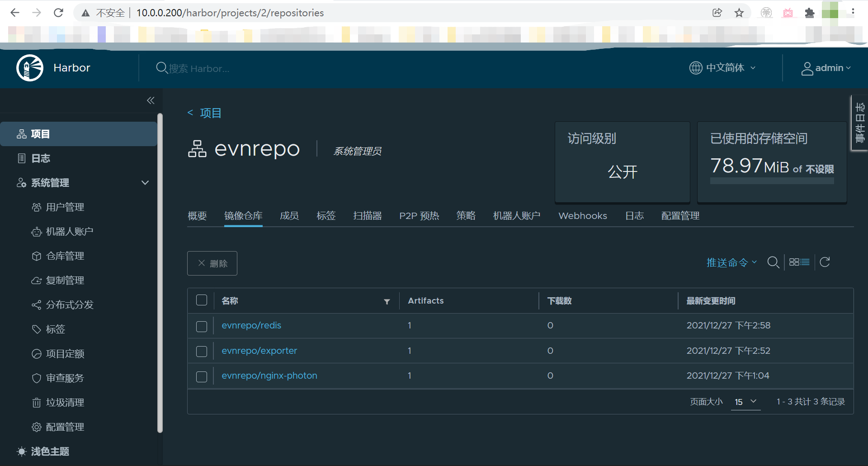Viewport: 868px width, 466px height.
Task: Filter repositories by name column
Action: (x=387, y=301)
